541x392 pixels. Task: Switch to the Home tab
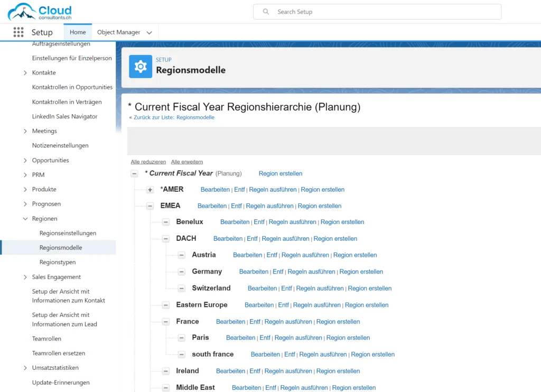pyautogui.click(x=78, y=32)
